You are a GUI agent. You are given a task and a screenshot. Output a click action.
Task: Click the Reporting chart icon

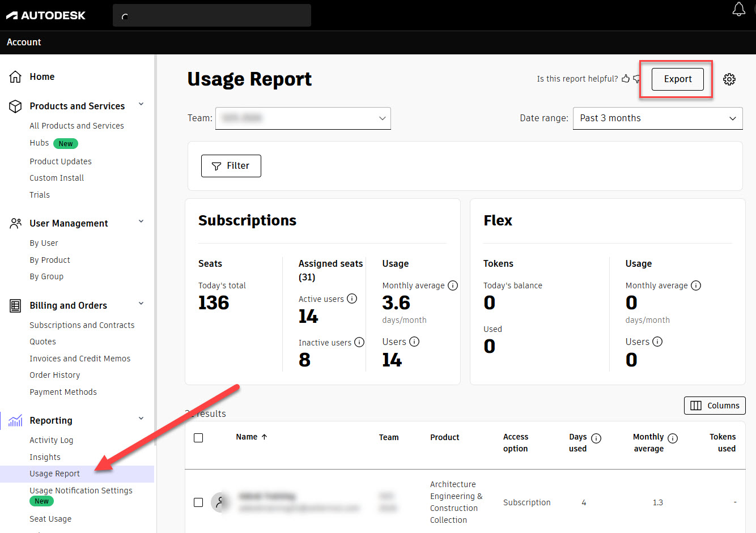tap(15, 420)
